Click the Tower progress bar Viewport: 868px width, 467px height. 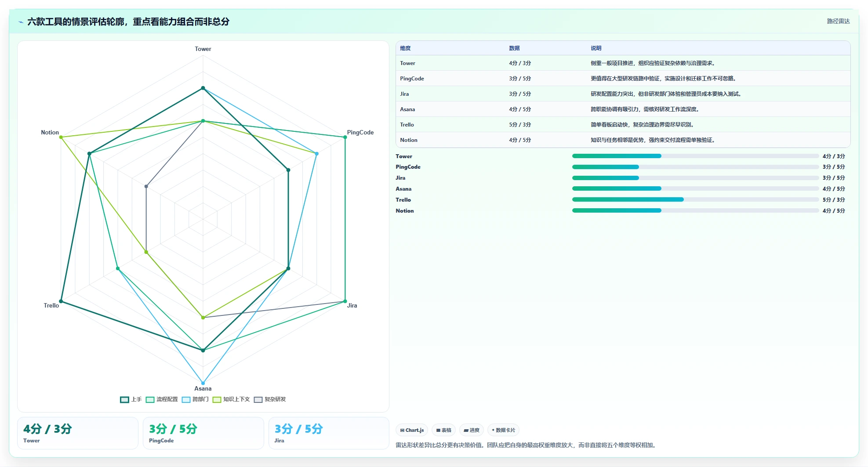pyautogui.click(x=695, y=156)
